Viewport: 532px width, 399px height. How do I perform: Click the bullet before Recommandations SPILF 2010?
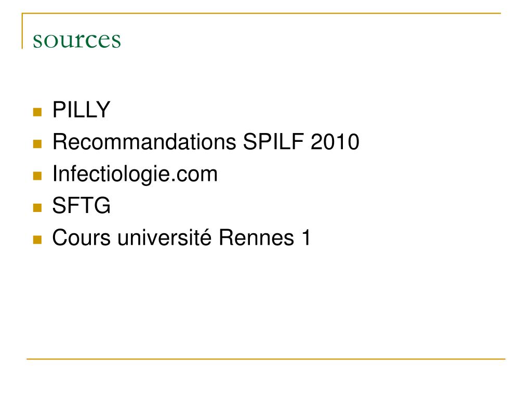37,144
